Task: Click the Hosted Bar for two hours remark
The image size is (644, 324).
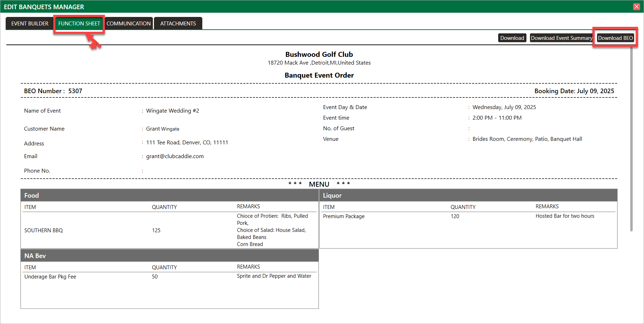Action: click(565, 216)
